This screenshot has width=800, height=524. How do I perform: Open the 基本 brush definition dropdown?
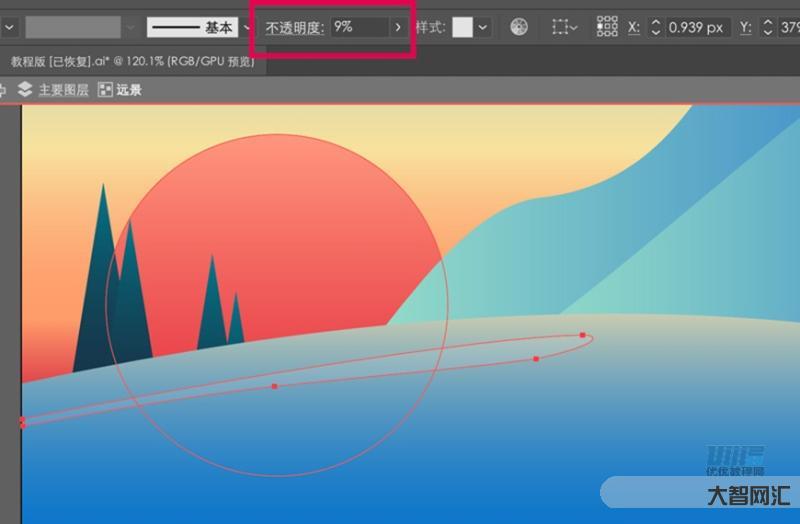pyautogui.click(x=247, y=27)
